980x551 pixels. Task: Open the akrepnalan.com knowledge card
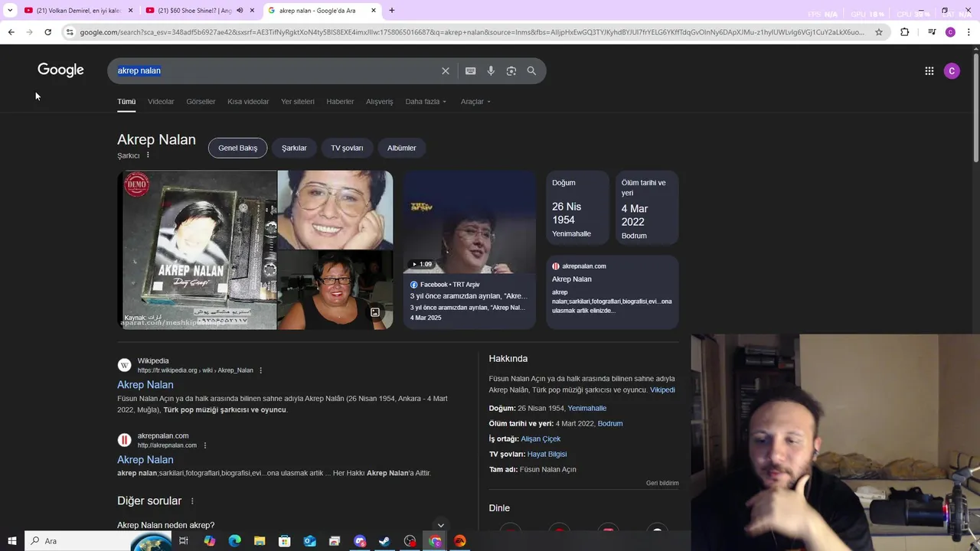[612, 292]
